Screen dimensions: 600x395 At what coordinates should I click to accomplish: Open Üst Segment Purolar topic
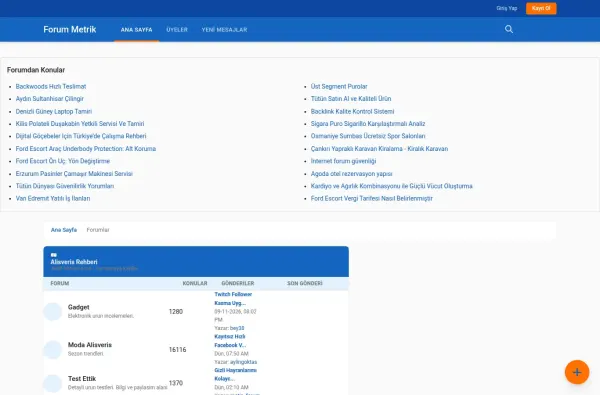tap(339, 87)
